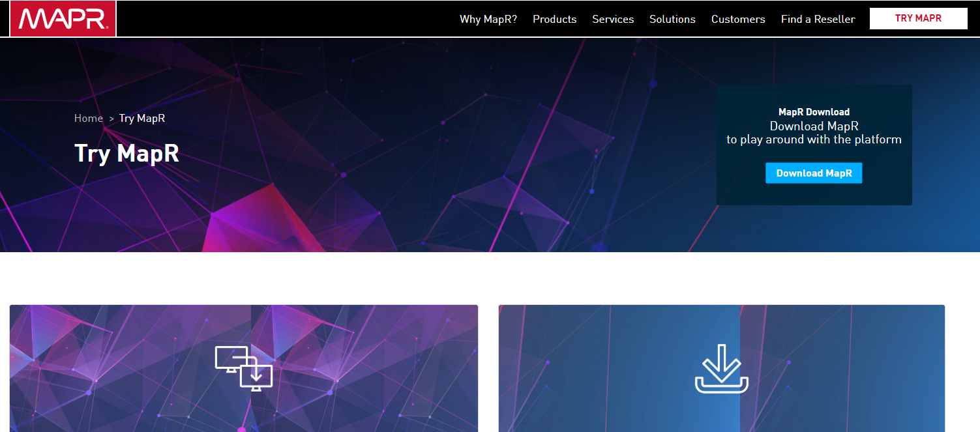This screenshot has height=432, width=980.
Task: Open the Products menu
Action: pos(554,19)
